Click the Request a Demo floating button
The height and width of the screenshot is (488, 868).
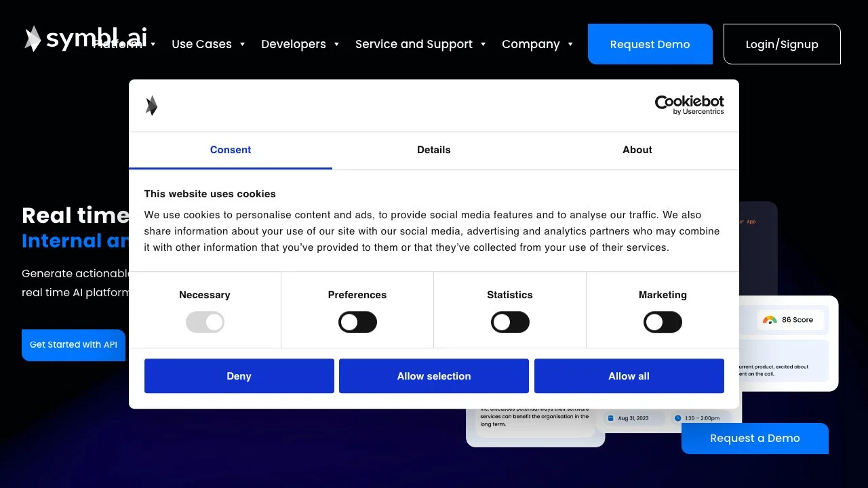pos(755,439)
